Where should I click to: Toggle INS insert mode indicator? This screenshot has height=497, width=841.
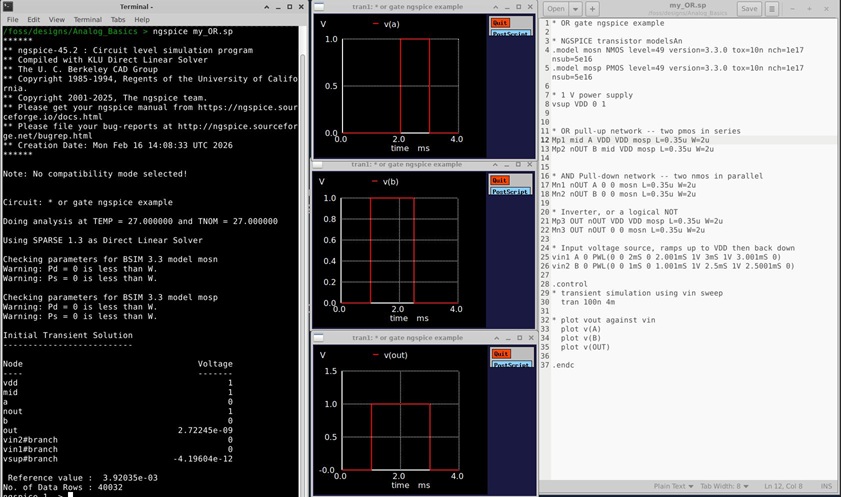tap(826, 486)
